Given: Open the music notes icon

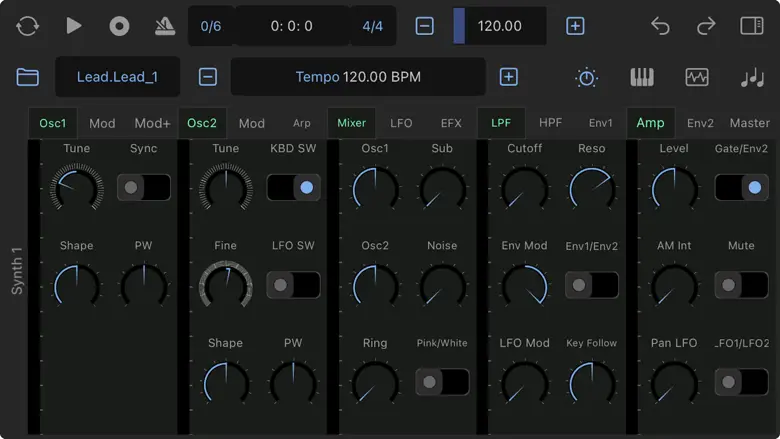Looking at the screenshot, I should (x=752, y=77).
